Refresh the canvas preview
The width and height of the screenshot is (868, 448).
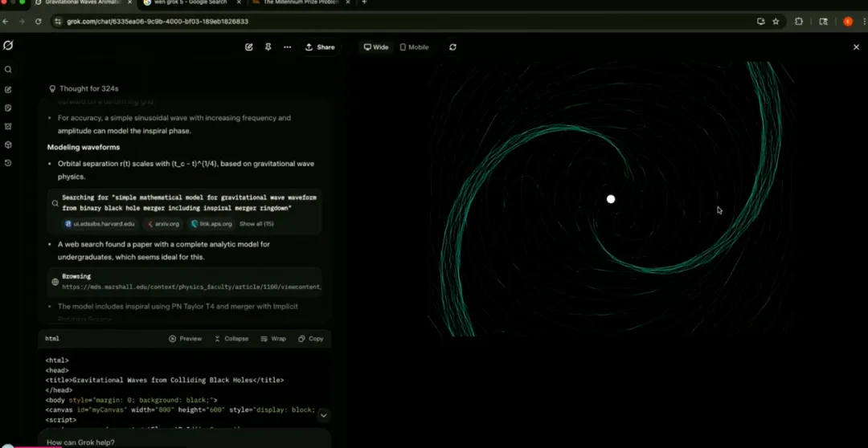click(452, 47)
